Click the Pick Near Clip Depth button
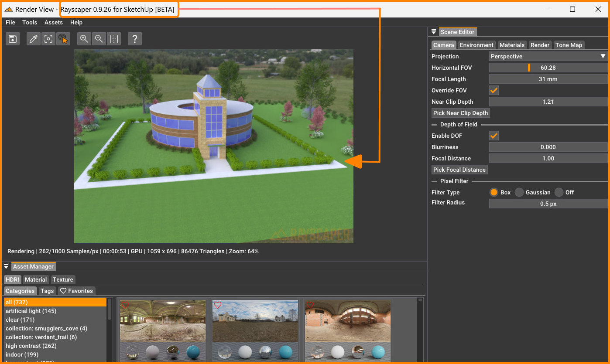This screenshot has height=364, width=610. [461, 113]
